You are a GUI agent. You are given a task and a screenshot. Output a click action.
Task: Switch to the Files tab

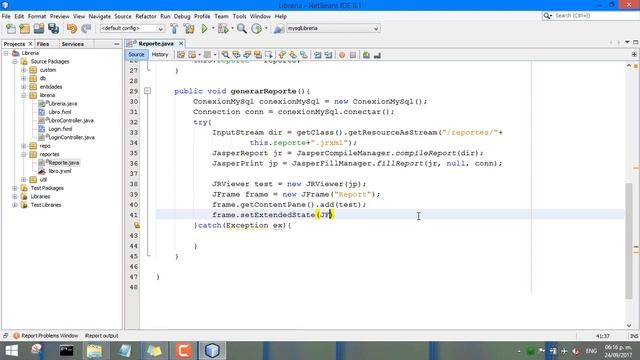[x=43, y=44]
